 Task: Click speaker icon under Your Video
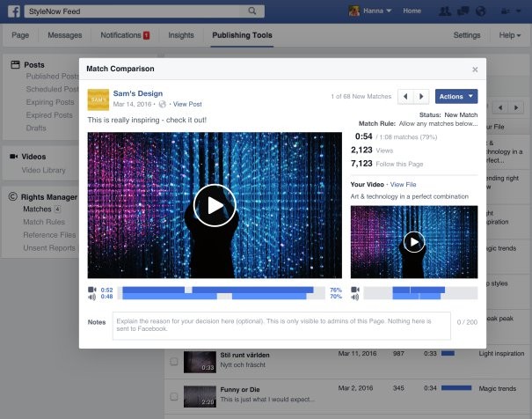[355, 298]
